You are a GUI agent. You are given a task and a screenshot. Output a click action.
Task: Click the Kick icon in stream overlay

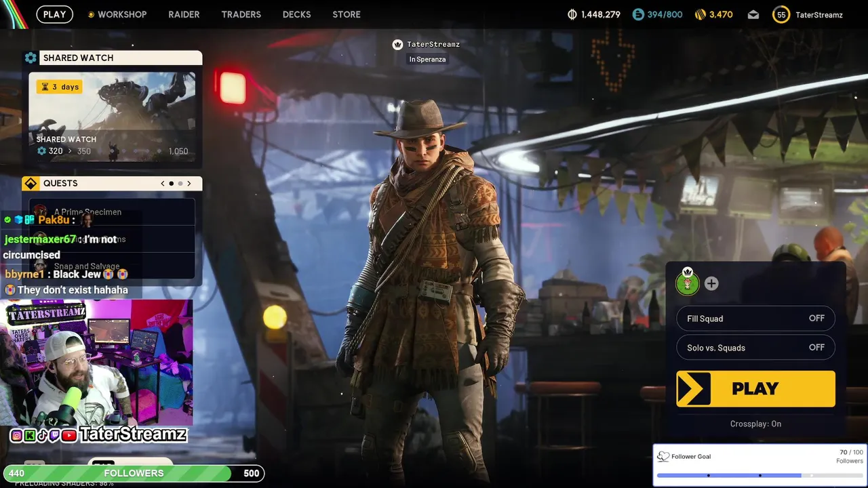[30, 436]
